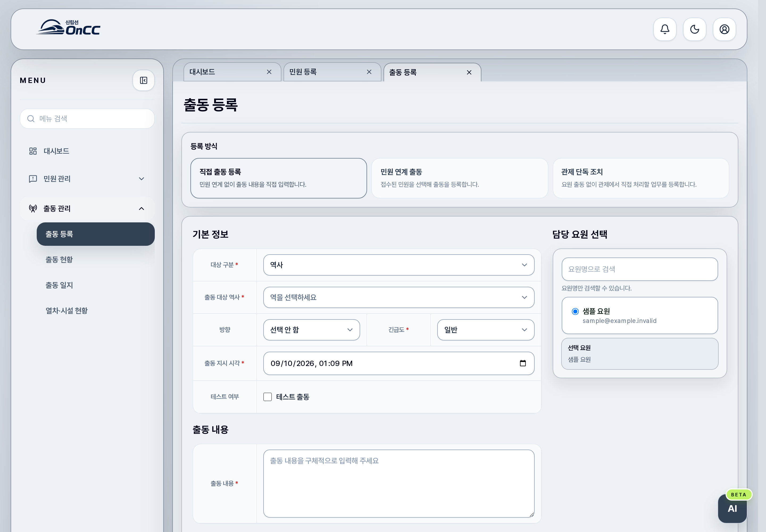Open notifications bell icon
This screenshot has width=766, height=532.
click(x=665, y=29)
